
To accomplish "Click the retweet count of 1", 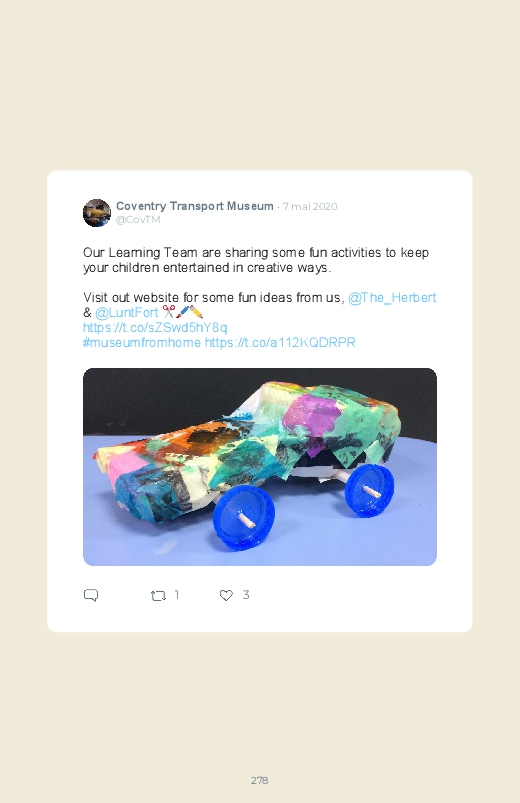I will 177,595.
